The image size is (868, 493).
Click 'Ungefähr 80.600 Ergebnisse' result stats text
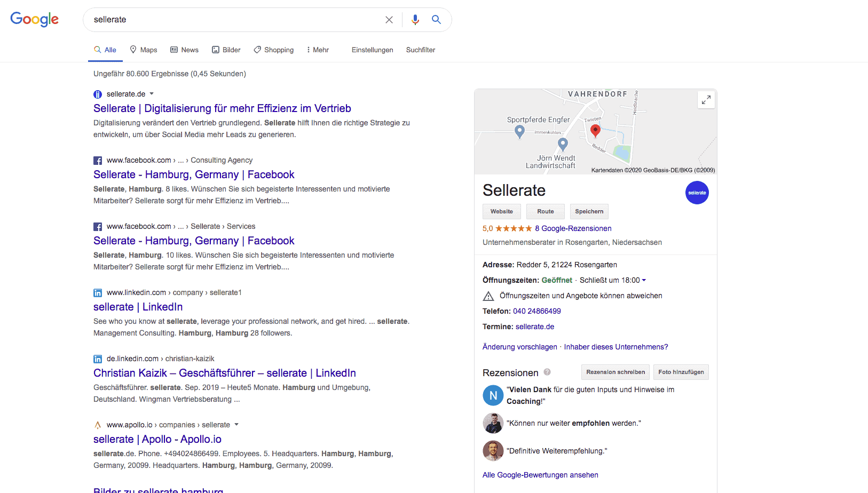coord(170,74)
